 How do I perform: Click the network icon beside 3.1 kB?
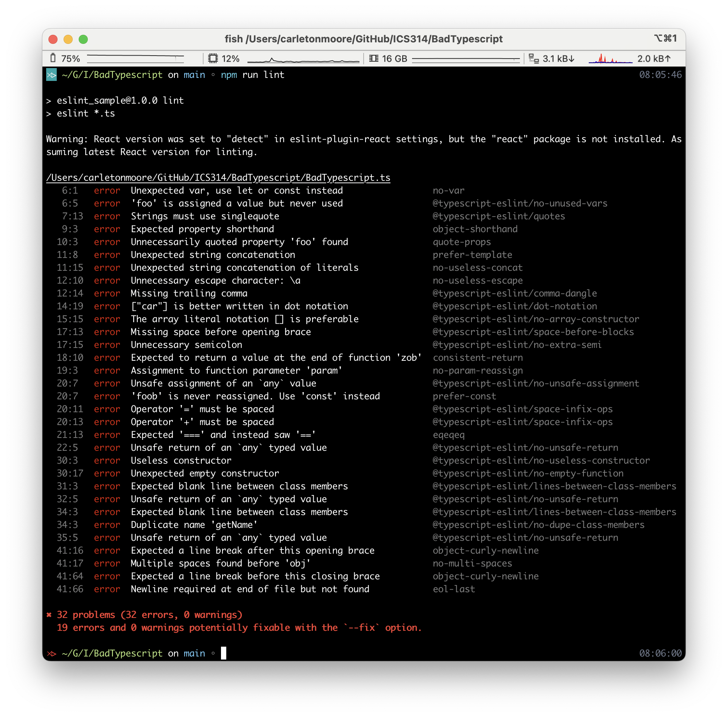click(534, 58)
